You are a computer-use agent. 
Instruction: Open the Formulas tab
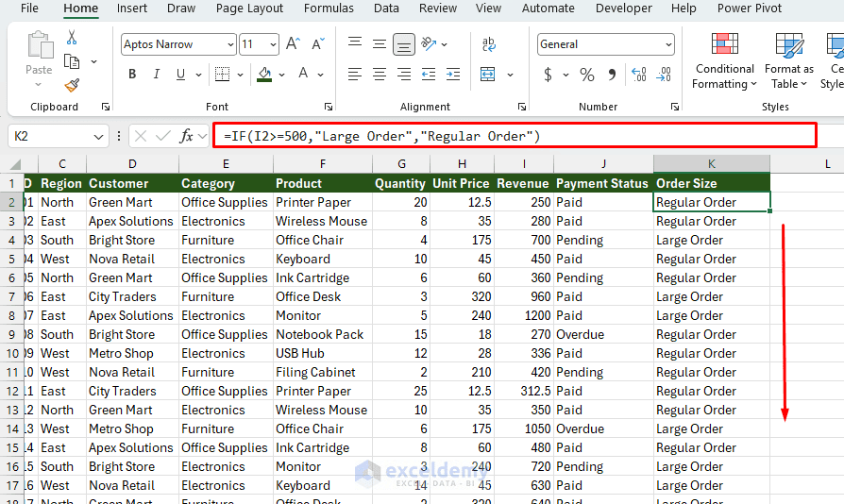pos(329,8)
